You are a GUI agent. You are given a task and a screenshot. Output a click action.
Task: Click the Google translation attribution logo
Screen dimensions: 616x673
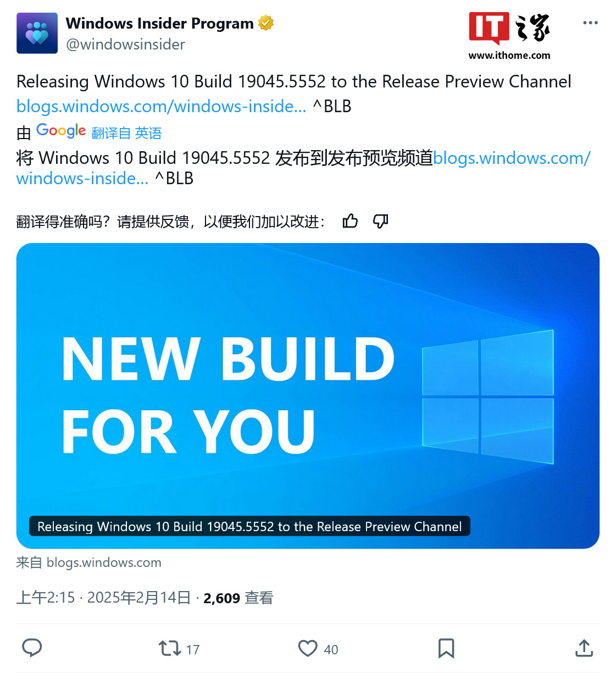61,131
